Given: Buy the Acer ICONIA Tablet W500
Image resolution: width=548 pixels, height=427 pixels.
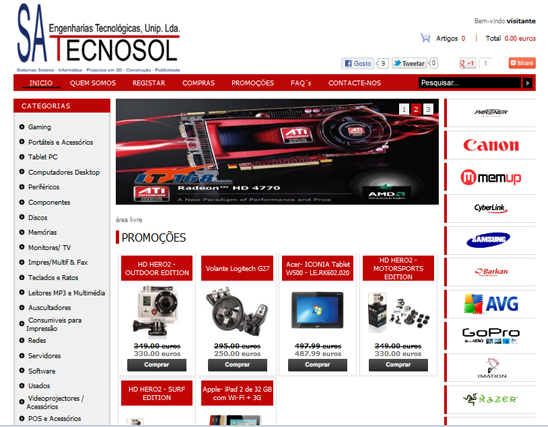Looking at the screenshot, I should click(317, 365).
